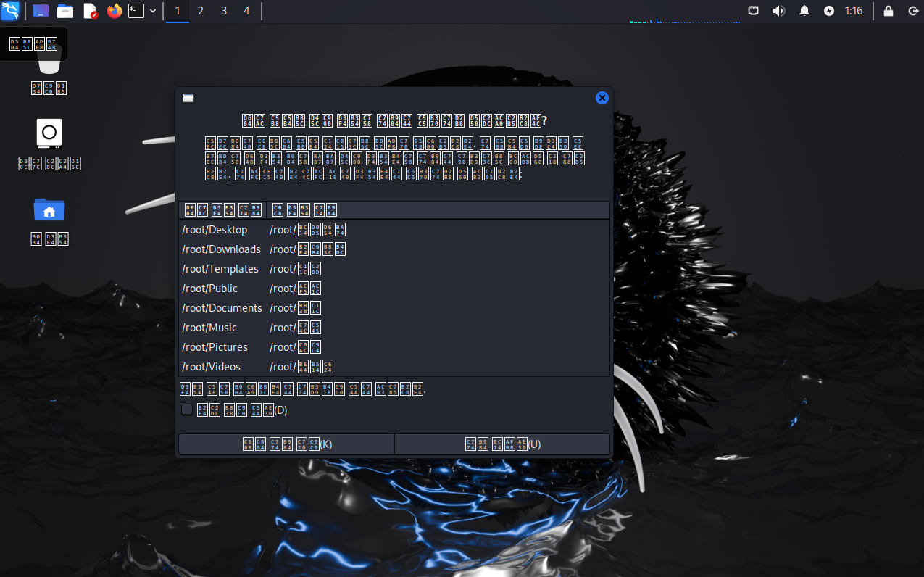
Task: Select the /root/Templates entry
Action: pyautogui.click(x=220, y=269)
